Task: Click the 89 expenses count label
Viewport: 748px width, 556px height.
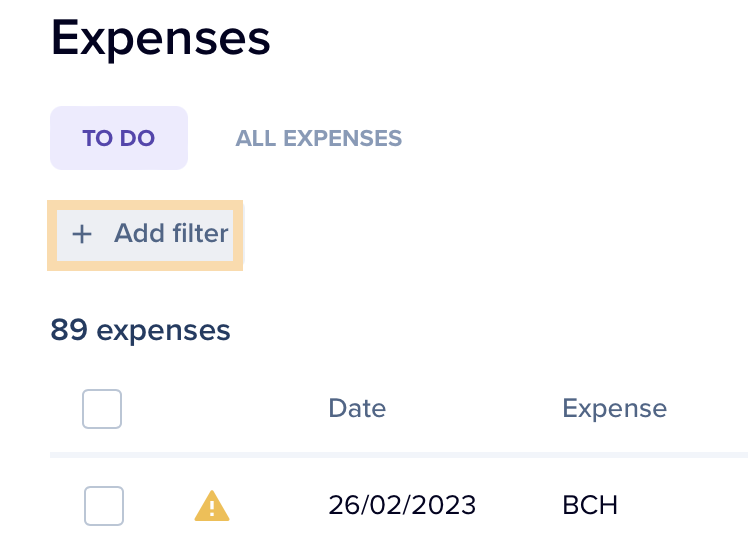Action: [x=140, y=330]
